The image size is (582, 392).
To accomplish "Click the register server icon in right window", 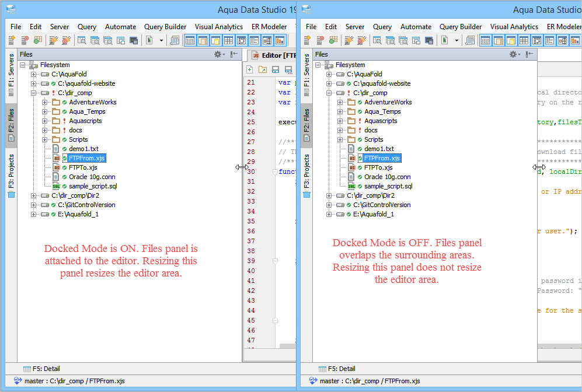I will click(x=307, y=40).
